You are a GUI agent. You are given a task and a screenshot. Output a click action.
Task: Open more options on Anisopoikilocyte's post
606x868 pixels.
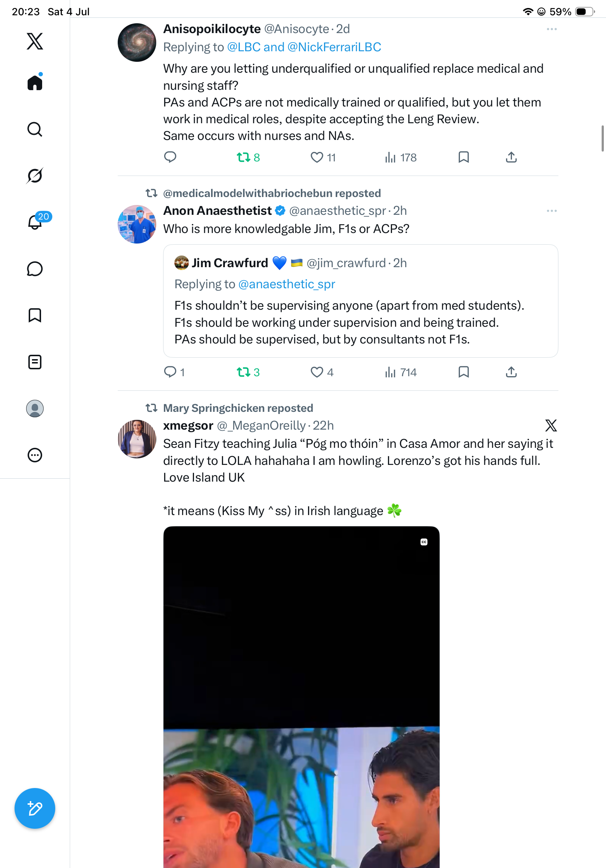[x=552, y=29]
